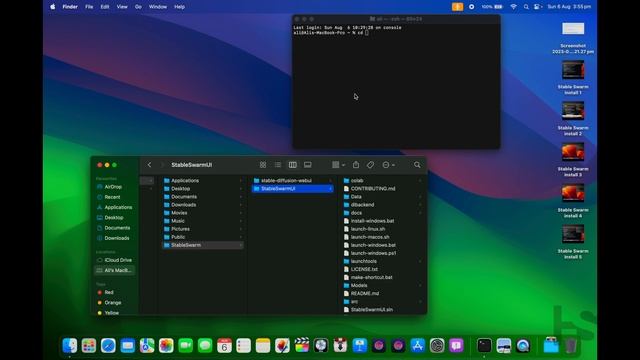Open the Finder menu in menu bar
Screen dimensions: 640x360
tap(70, 7)
